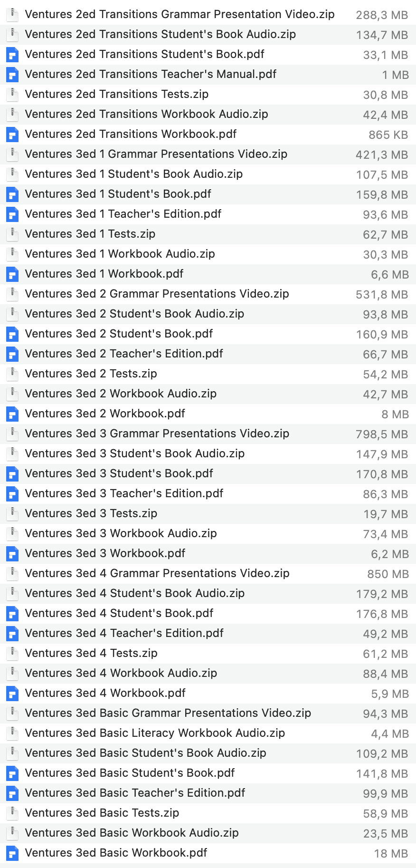
Task: Click the PDF icon of Ventures 3ed 3 Workbook.pdf
Action: click(12, 554)
